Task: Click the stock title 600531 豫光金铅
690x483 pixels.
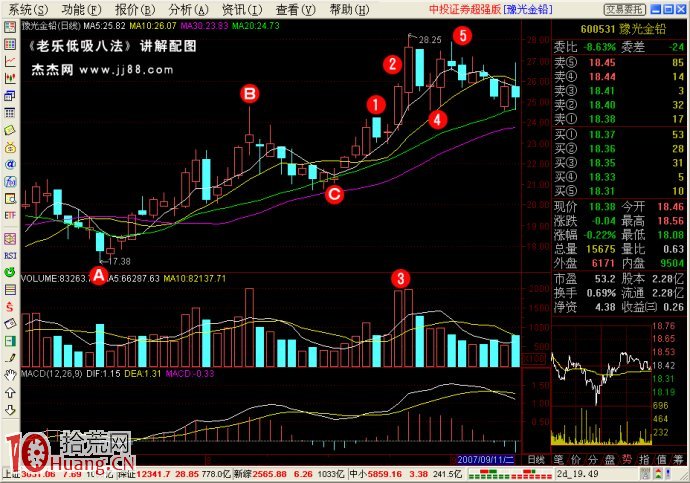Action: pyautogui.click(x=623, y=29)
